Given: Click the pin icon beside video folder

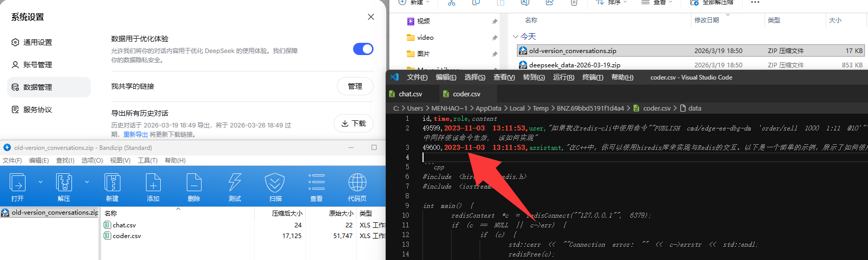Looking at the screenshot, I should pyautogui.click(x=494, y=38).
